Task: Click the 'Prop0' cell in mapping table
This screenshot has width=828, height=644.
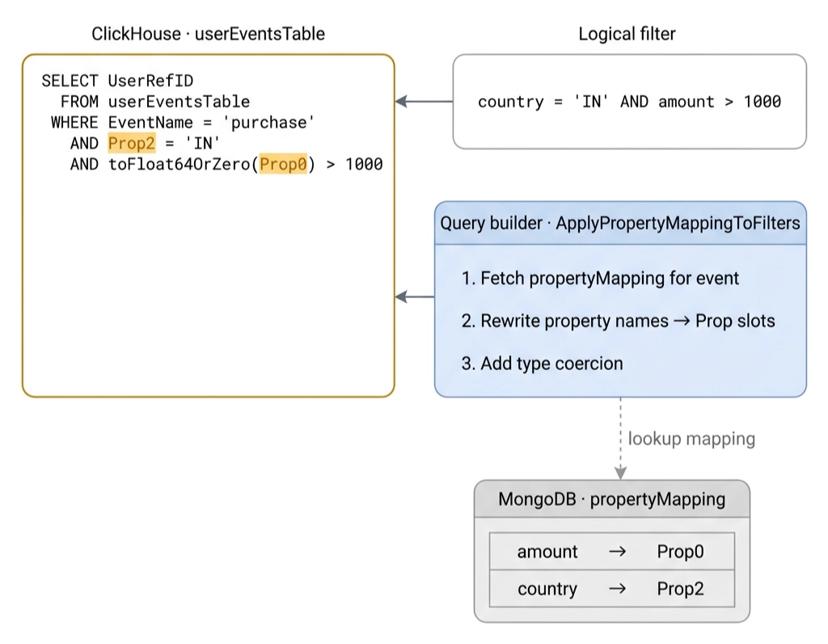Action: 680,552
